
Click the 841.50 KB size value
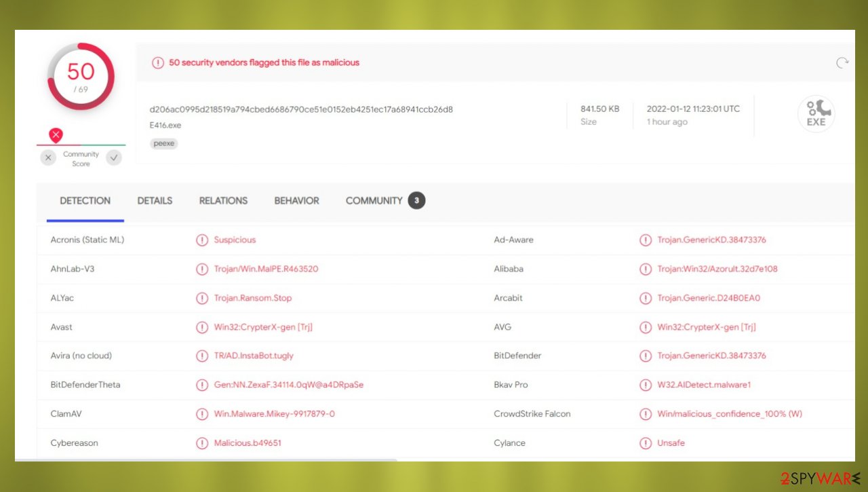pyautogui.click(x=599, y=109)
